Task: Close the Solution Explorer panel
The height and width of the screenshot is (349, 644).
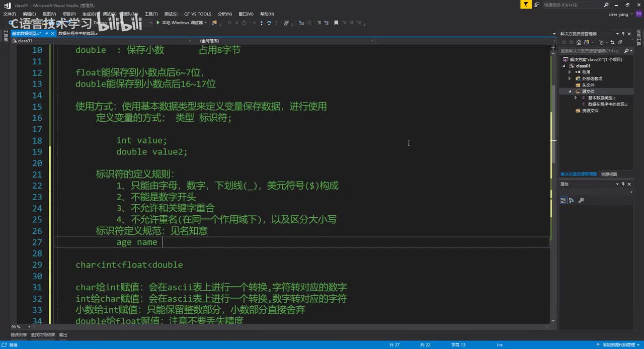Action: pyautogui.click(x=629, y=34)
